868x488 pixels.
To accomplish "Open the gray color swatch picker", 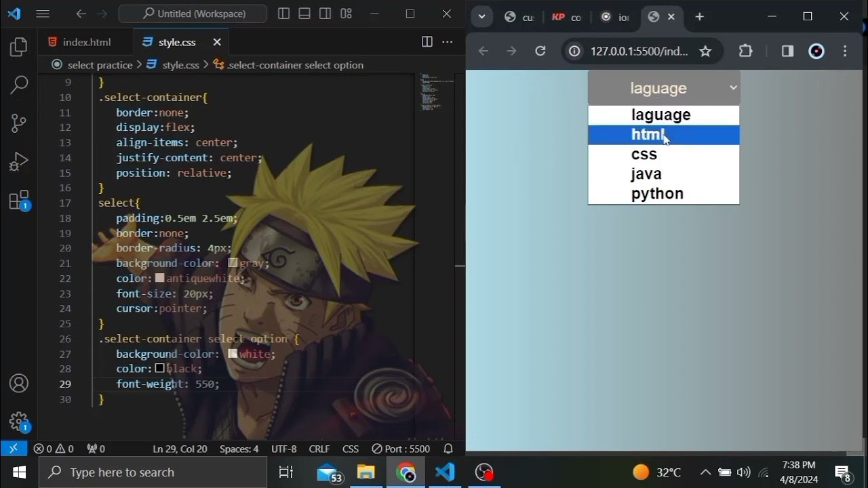I will tap(233, 263).
